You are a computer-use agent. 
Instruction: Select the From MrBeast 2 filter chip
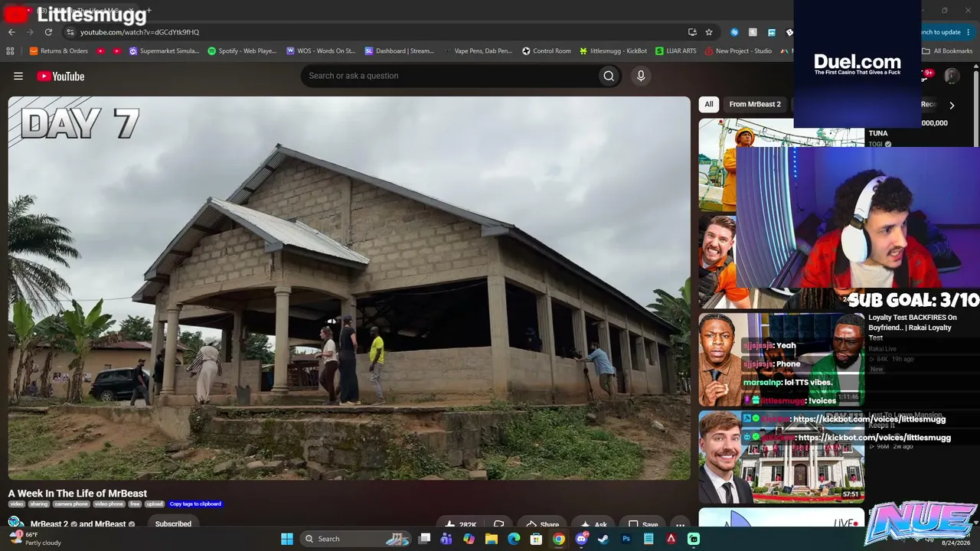[x=755, y=104]
